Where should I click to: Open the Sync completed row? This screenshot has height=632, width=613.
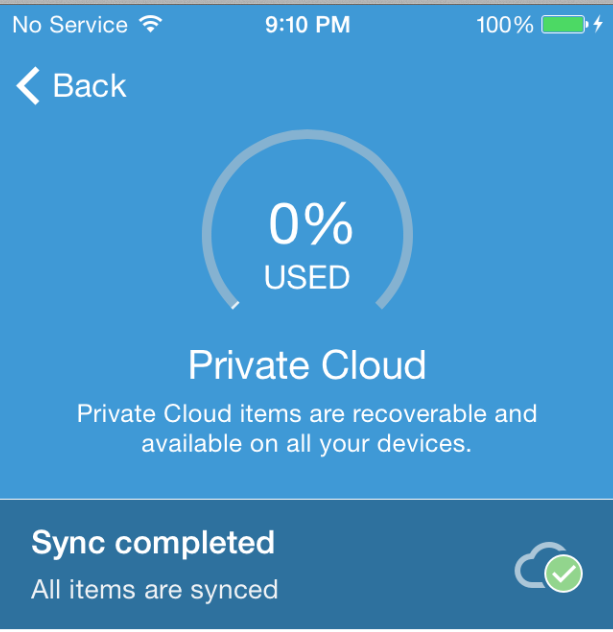[x=306, y=564]
